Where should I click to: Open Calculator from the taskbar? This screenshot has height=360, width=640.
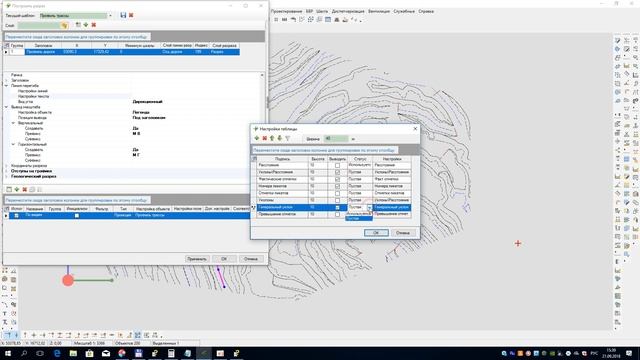coord(171,353)
